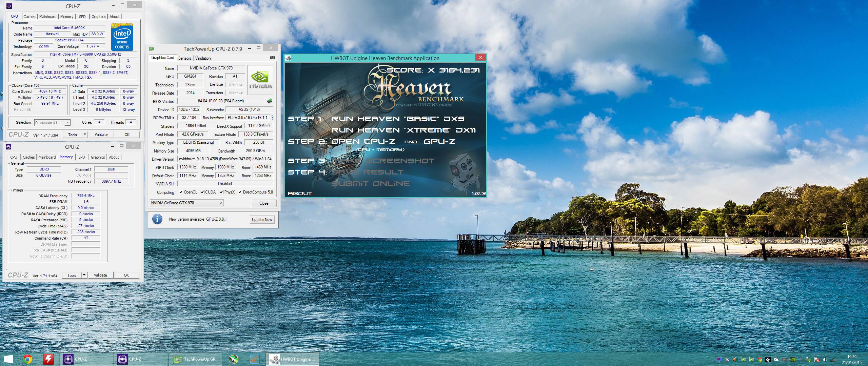Click the GPU-Z camera screenshot icon
This screenshot has width=868, height=366.
[x=272, y=58]
